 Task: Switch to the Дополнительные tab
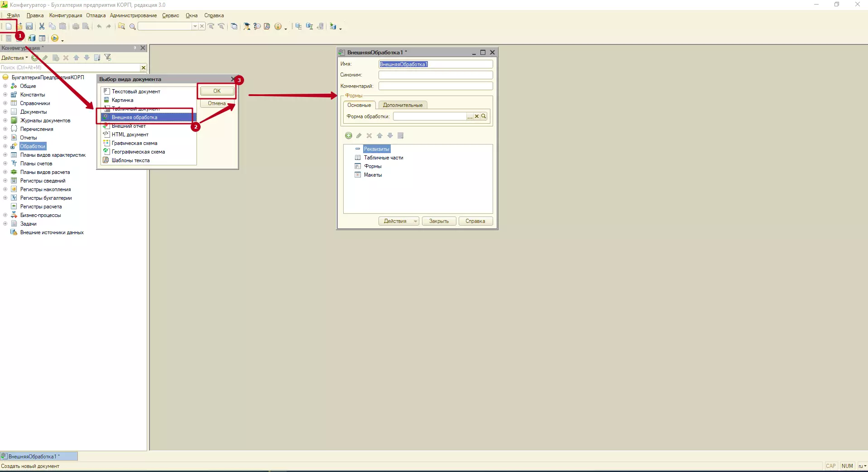pos(403,105)
